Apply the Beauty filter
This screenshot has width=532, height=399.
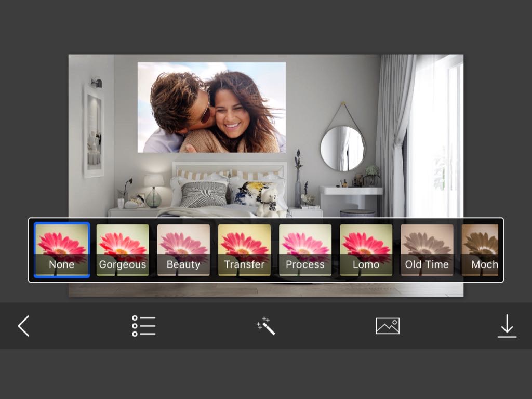183,250
